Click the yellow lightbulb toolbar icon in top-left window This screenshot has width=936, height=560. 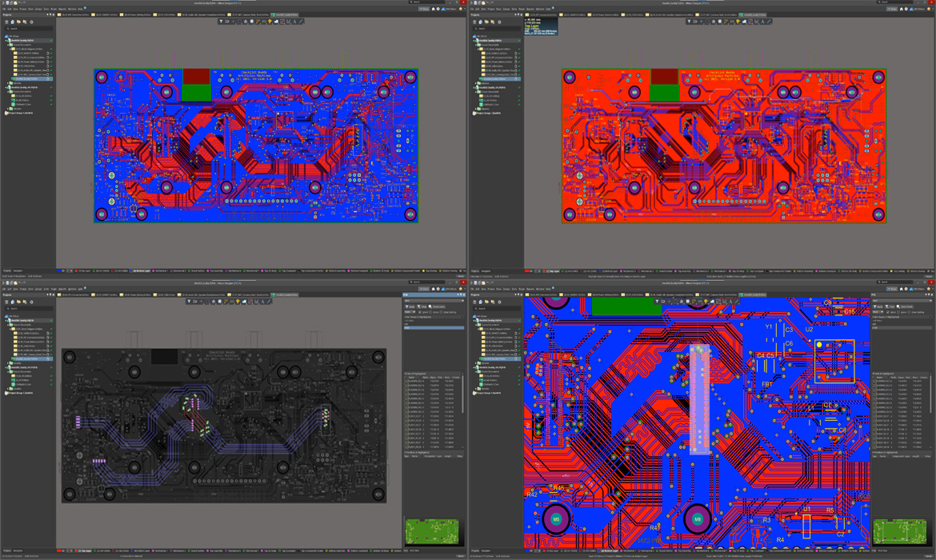[270, 22]
